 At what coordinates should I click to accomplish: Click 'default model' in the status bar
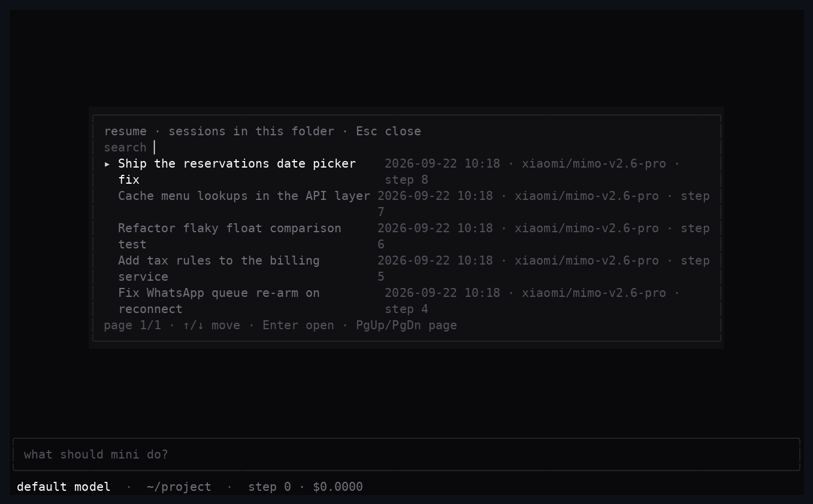pyautogui.click(x=64, y=487)
